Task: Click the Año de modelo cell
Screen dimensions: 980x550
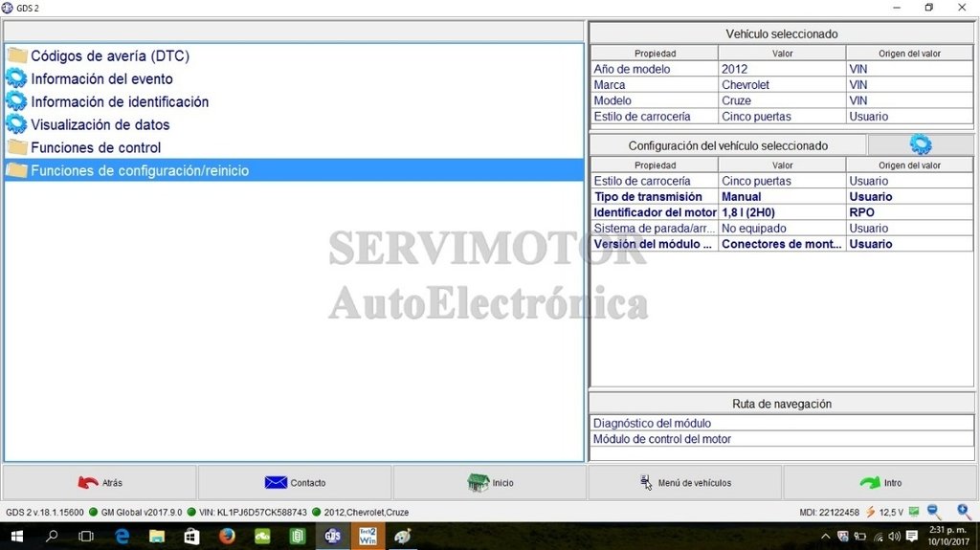Action: coord(655,69)
